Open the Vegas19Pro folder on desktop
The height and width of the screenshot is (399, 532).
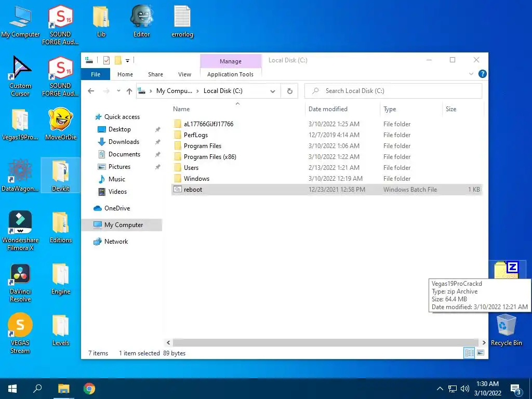(20, 125)
